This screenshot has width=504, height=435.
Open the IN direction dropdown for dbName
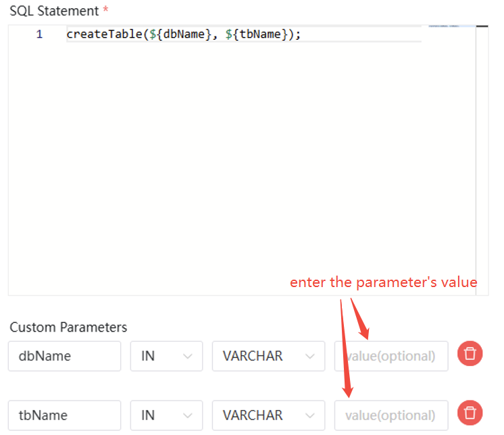(166, 356)
